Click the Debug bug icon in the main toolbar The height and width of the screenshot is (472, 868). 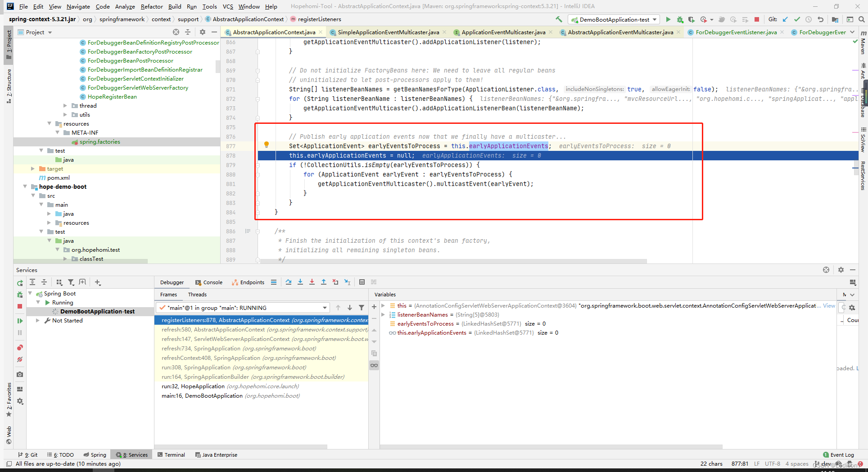680,19
